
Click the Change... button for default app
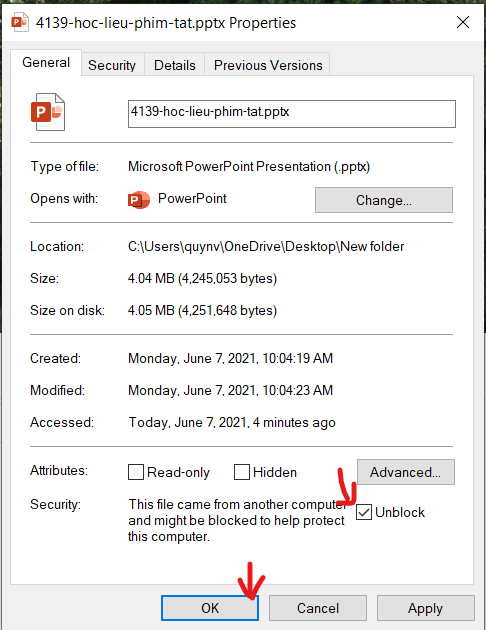[x=384, y=200]
